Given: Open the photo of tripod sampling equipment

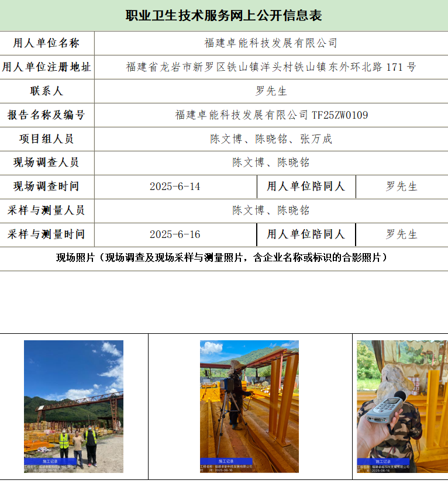Looking at the screenshot, I should [x=249, y=406].
